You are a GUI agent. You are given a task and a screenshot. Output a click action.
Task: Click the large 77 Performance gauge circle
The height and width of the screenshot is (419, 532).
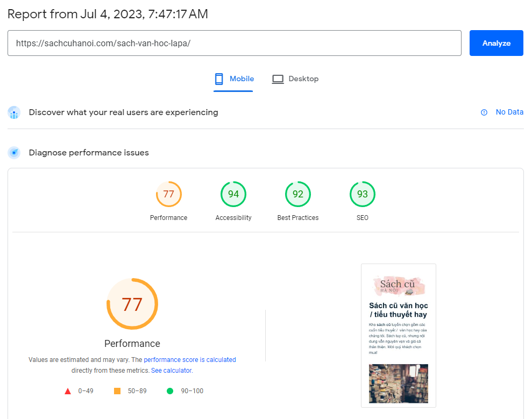(x=132, y=304)
